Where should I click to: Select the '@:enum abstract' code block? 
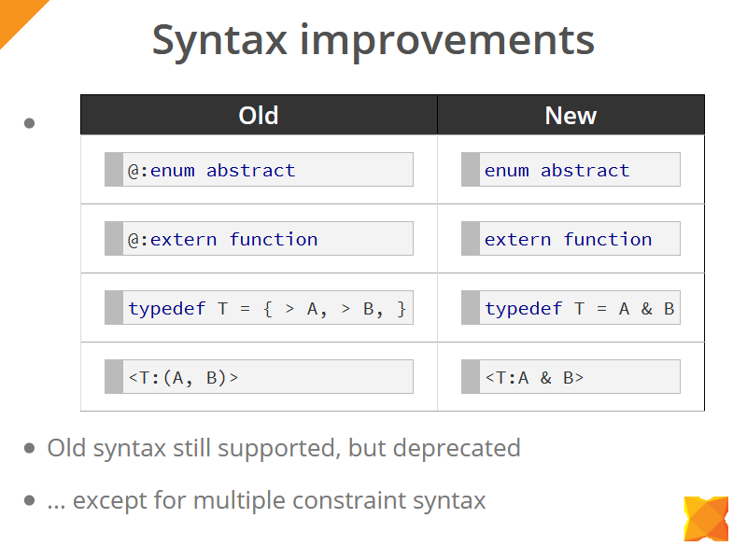[x=259, y=170]
